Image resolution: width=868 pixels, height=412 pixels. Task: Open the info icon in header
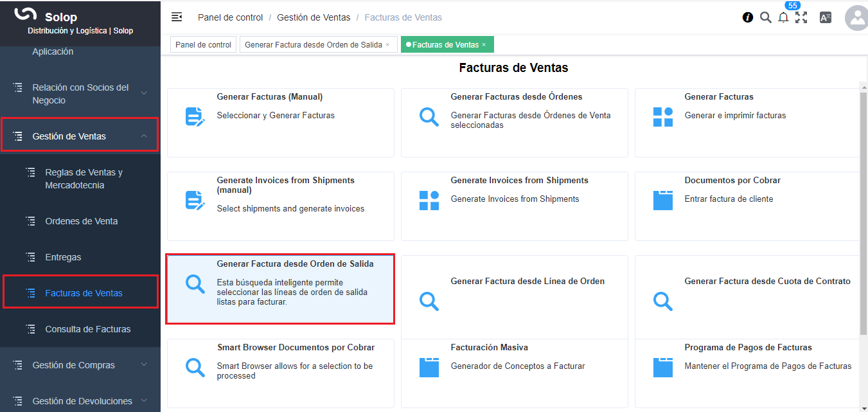click(748, 18)
